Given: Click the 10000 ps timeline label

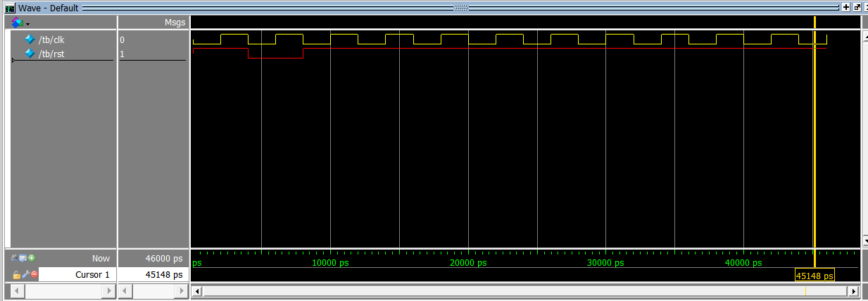Looking at the screenshot, I should pyautogui.click(x=330, y=263).
